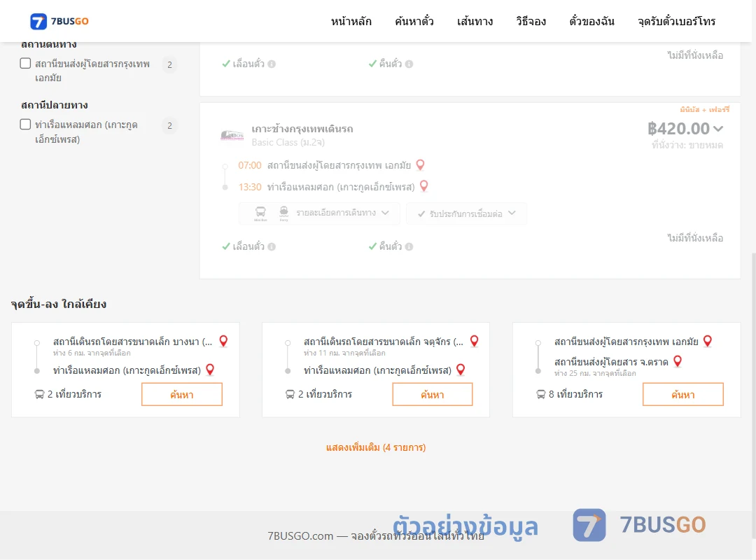Click the มินิบัส + เฟอร์รี่ tag
This screenshot has height=560, width=756.
pyautogui.click(x=704, y=109)
